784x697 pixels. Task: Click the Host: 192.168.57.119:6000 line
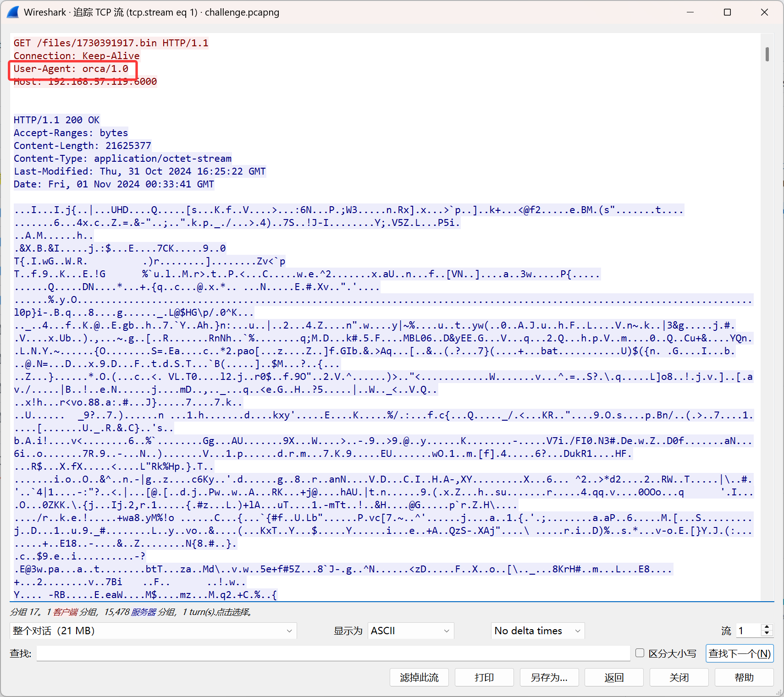pyautogui.click(x=85, y=82)
